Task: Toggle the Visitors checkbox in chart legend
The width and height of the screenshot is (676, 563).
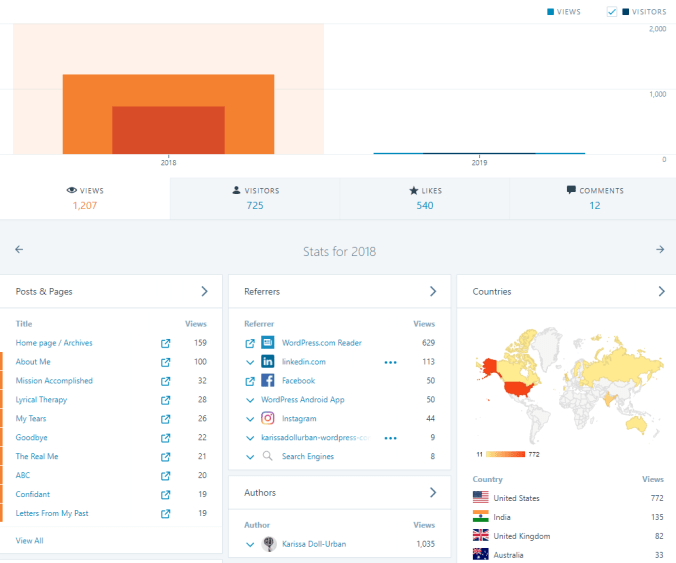Action: [x=612, y=12]
